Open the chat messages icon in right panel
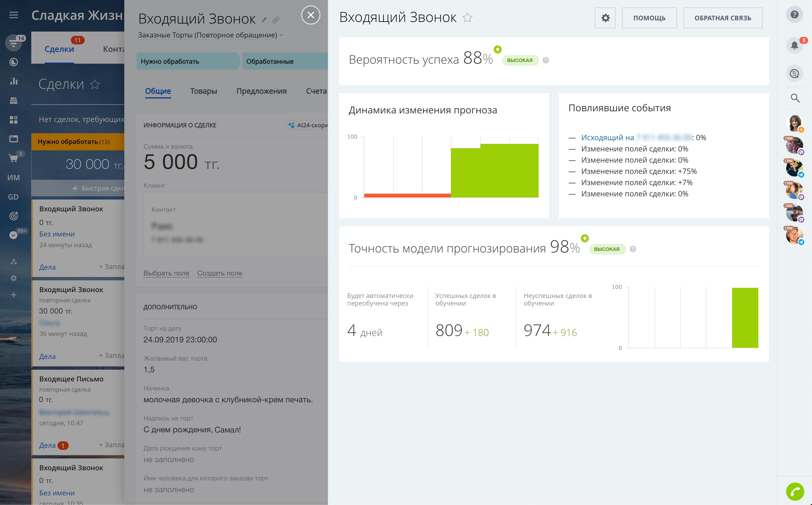Screen dimensions: 812x505 [794, 73]
